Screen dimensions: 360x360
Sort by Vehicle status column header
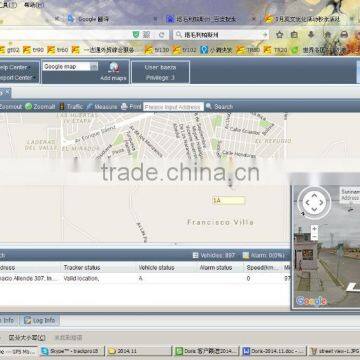tap(157, 268)
